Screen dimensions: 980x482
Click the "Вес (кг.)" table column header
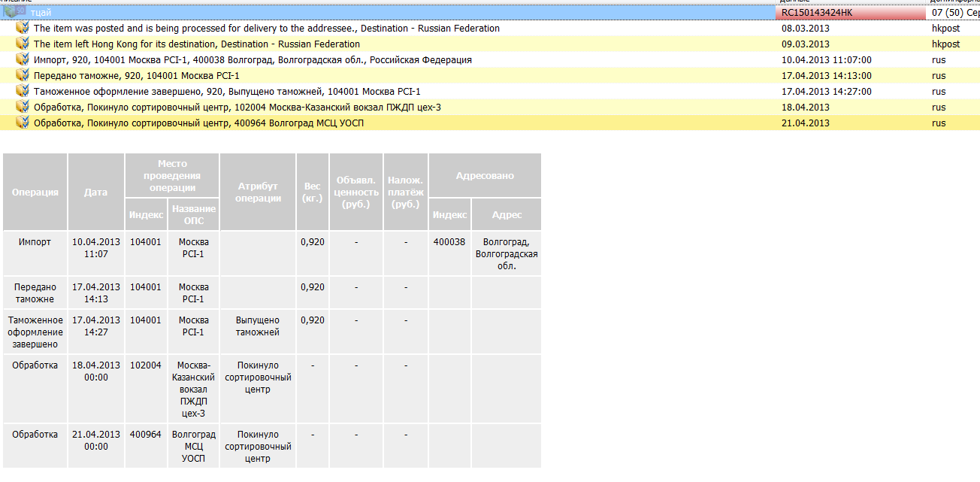click(313, 192)
